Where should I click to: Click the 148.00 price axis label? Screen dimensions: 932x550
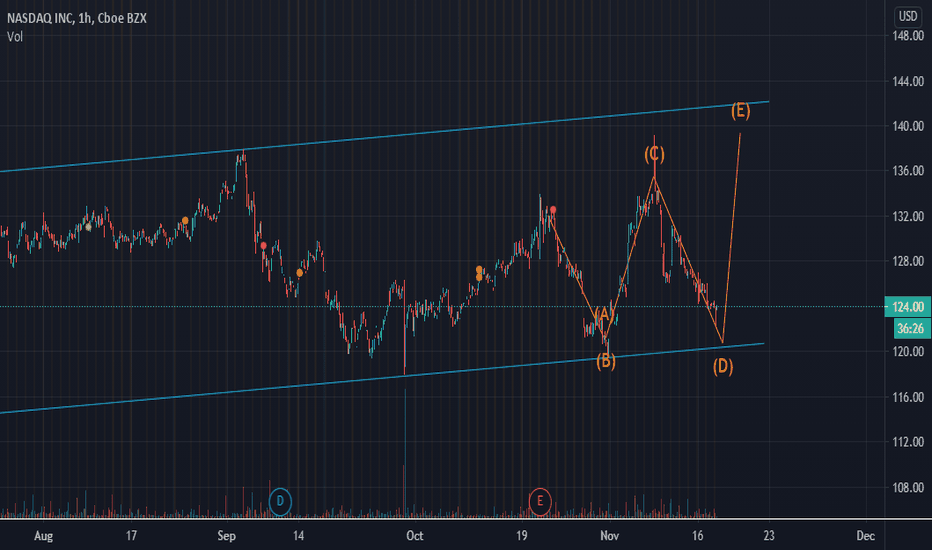[x=908, y=36]
